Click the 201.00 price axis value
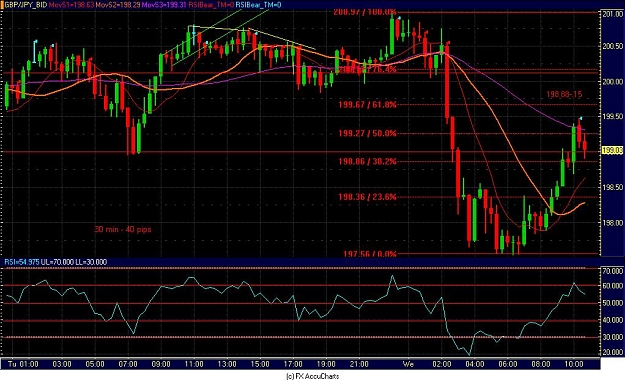The height and width of the screenshot is (380, 625). 612,14
